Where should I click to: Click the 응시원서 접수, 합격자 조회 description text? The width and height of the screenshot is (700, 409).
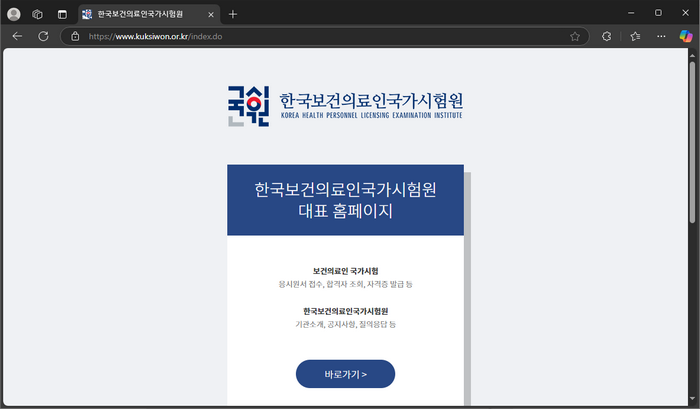346,284
